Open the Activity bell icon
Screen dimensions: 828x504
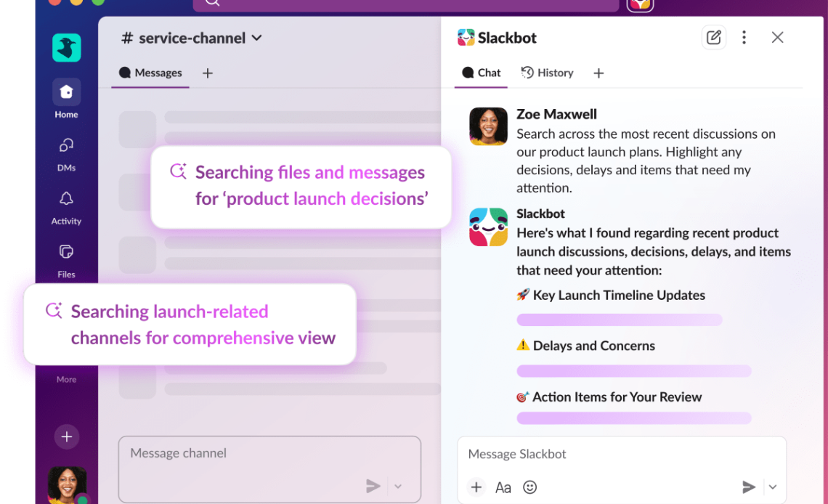[x=66, y=199]
